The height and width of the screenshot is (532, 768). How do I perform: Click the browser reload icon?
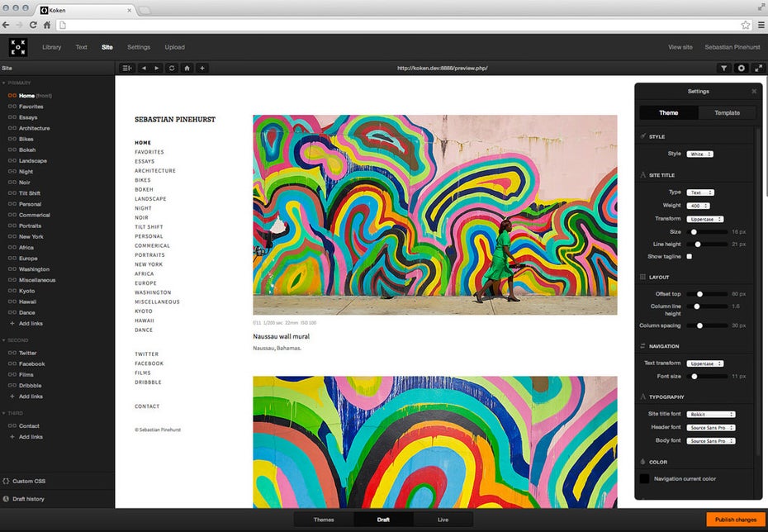click(x=33, y=25)
